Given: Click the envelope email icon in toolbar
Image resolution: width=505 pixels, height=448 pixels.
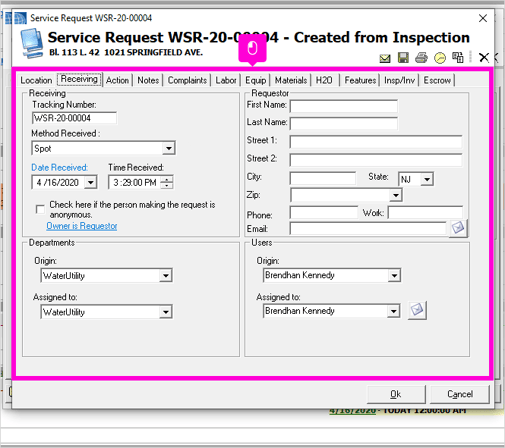Looking at the screenshot, I should coord(385,59).
